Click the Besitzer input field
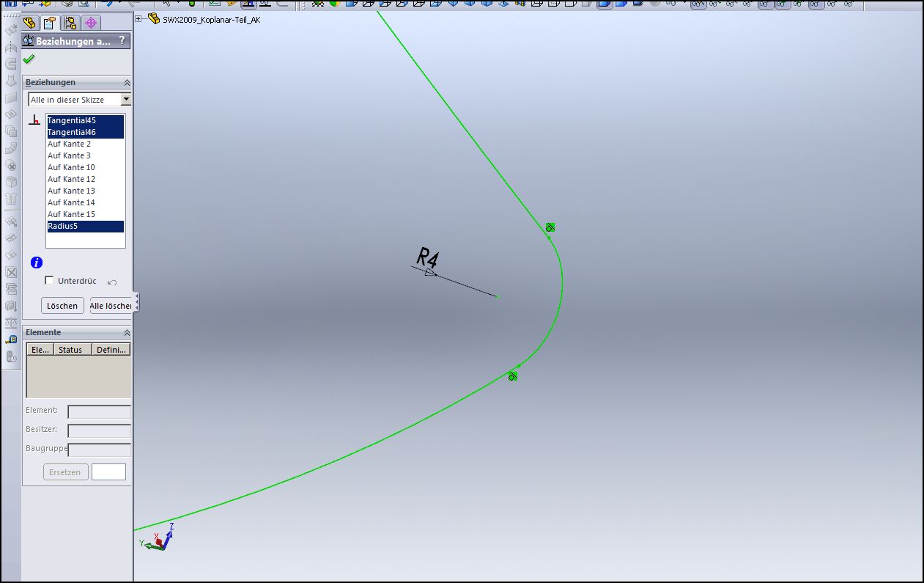This screenshot has height=583, width=924. (100, 431)
